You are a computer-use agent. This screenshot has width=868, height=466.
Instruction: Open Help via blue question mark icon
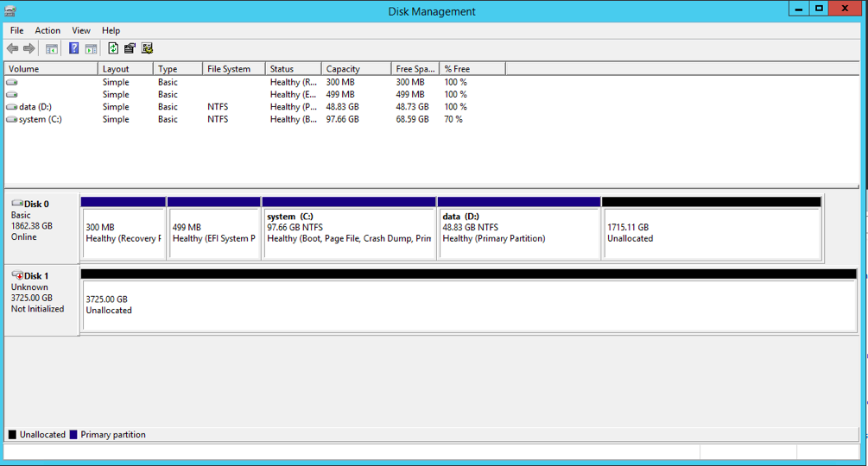74,49
